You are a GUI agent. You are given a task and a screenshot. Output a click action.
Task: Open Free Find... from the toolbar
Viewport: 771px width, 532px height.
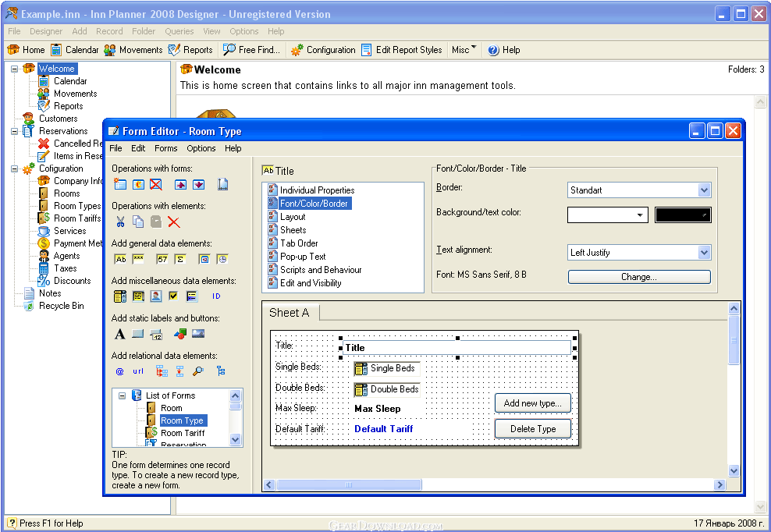click(251, 50)
